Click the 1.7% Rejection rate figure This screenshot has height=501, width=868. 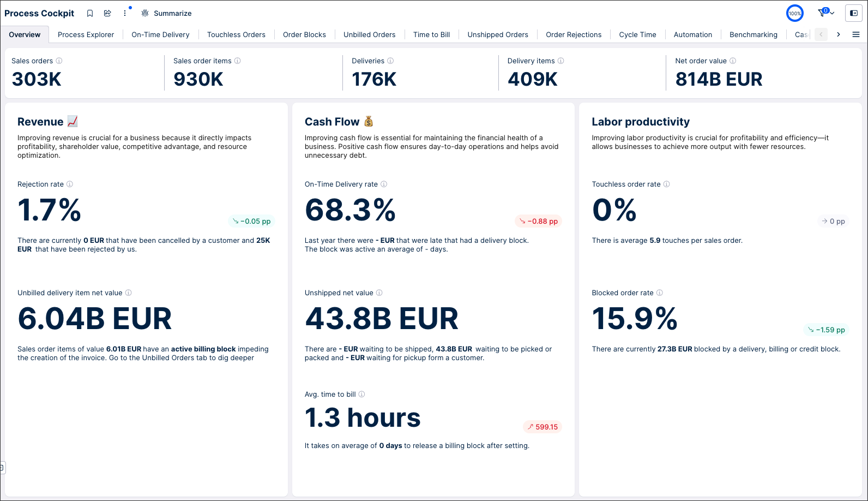click(49, 210)
